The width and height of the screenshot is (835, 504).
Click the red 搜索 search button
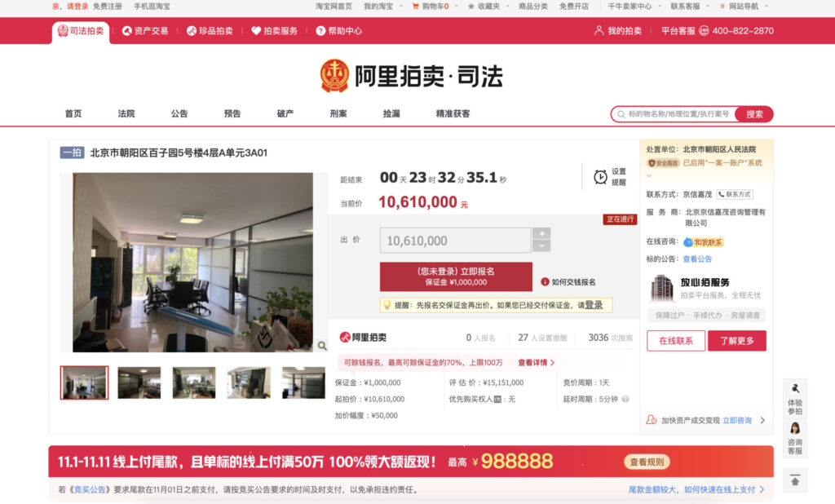tap(754, 114)
